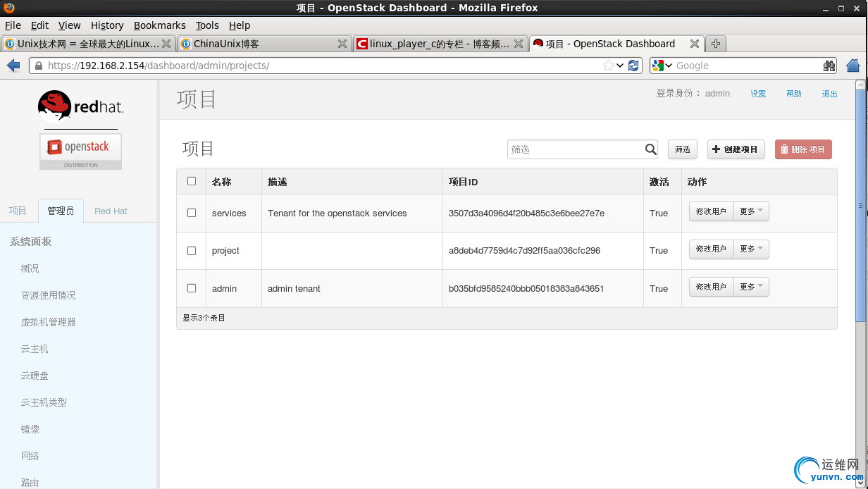
Task: Click the bookmark star icon in address bar
Action: point(609,66)
